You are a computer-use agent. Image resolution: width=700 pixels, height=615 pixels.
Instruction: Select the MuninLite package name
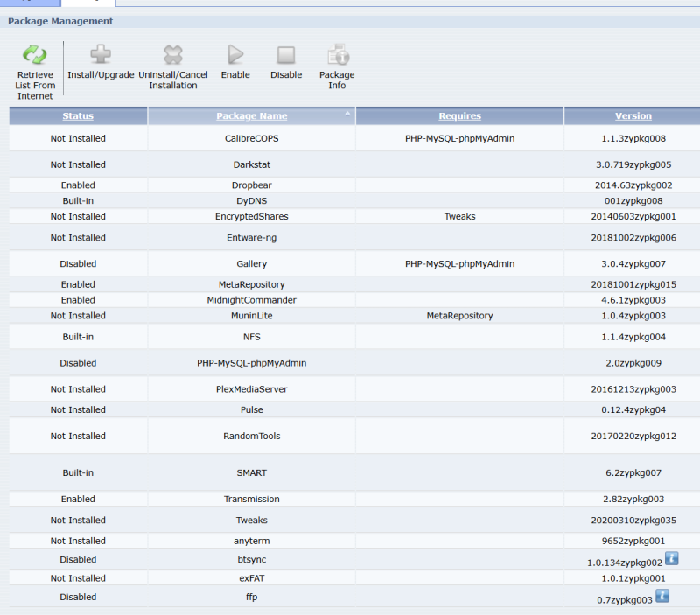(x=251, y=316)
